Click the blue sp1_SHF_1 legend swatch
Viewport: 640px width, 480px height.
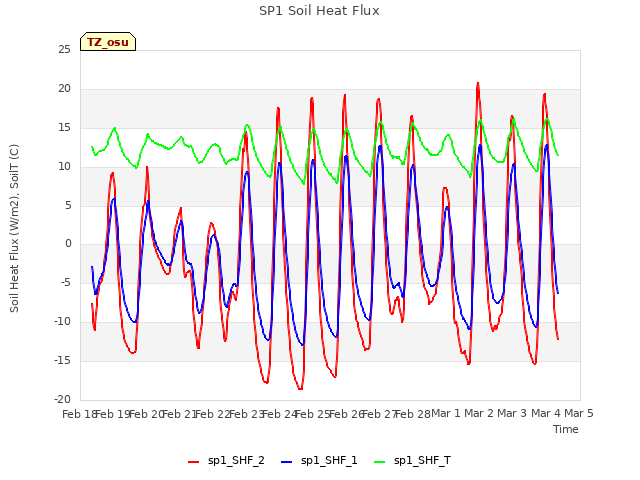(287, 462)
